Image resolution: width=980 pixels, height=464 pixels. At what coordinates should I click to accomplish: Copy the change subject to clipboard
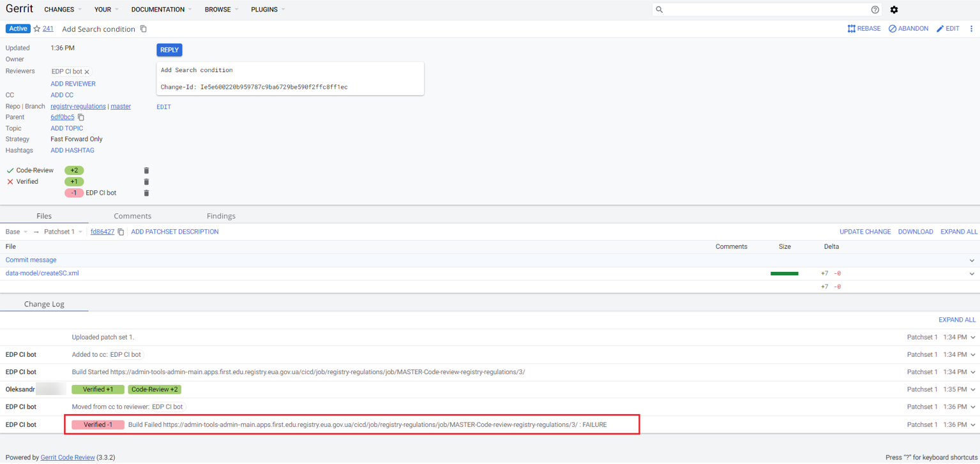pos(144,29)
